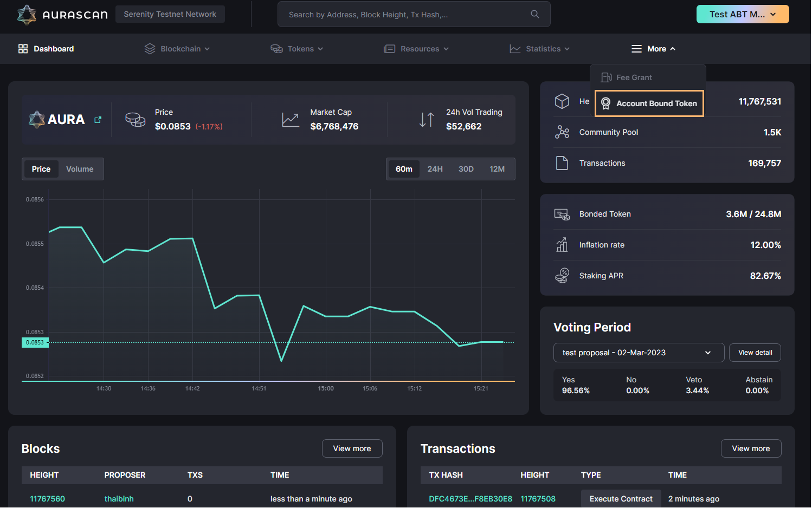Screen dimensions: 812x508
Task: Select the 30D time range
Action: point(466,169)
